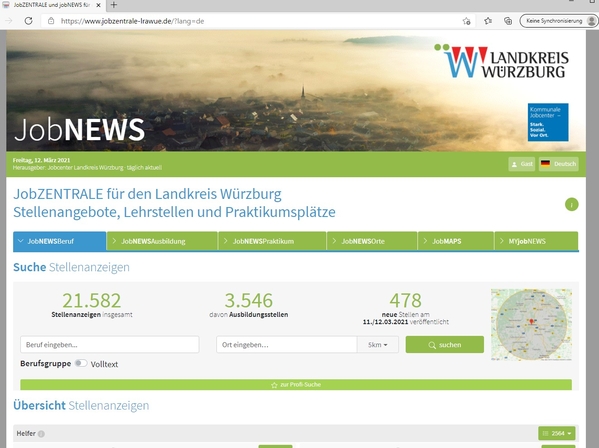The width and height of the screenshot is (599, 448).
Task: Open the JobMAPS tab
Action: 456,241
